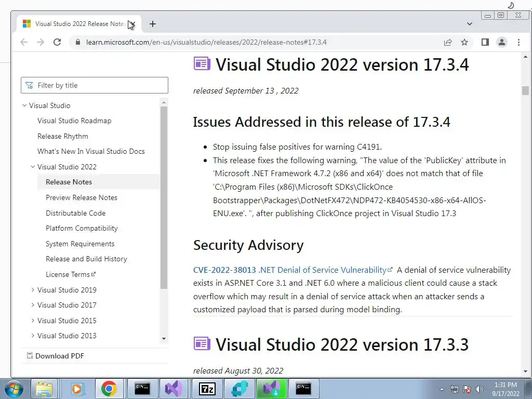532x399 pixels.
Task: Select the Visual Studio 2022 tree item
Action: coord(67,167)
